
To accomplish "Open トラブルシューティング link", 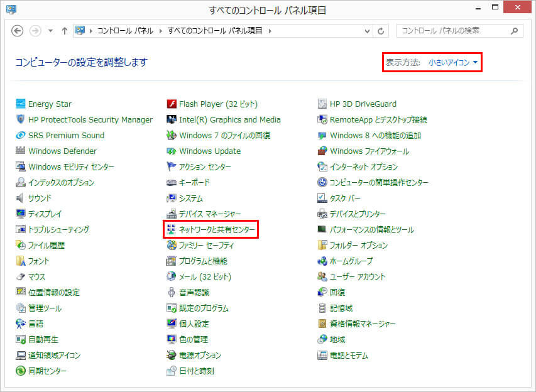I will [x=58, y=229].
